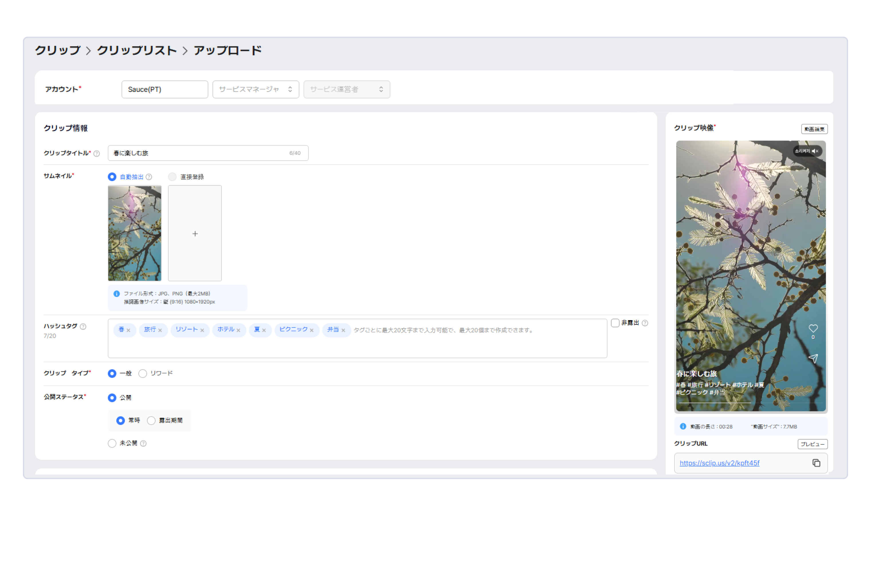Select the 露出期間 radio option

151,420
